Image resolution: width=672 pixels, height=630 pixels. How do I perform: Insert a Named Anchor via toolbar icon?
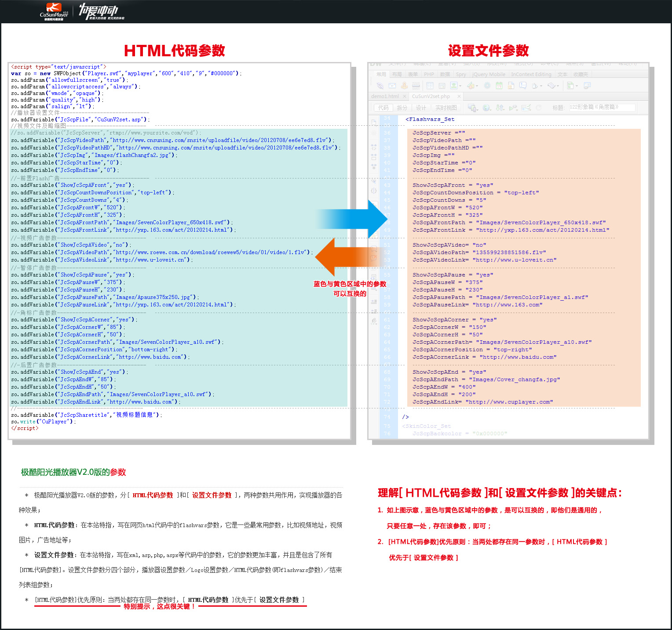405,86
